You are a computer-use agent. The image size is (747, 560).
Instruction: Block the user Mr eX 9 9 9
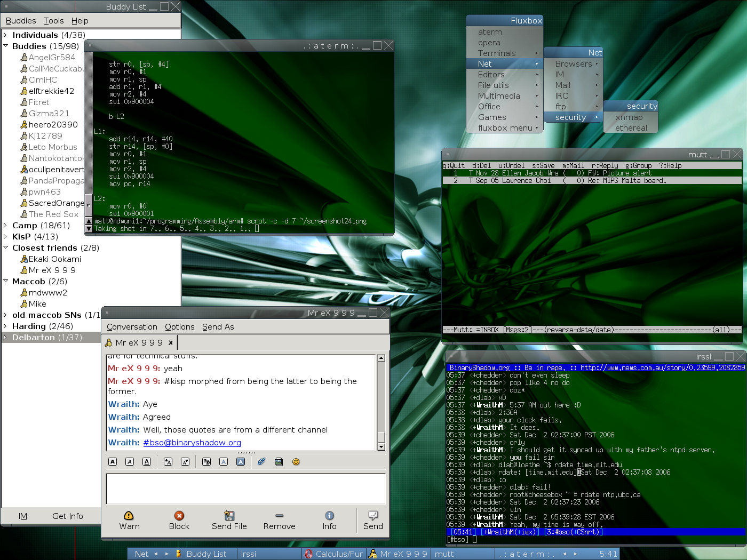click(x=179, y=521)
